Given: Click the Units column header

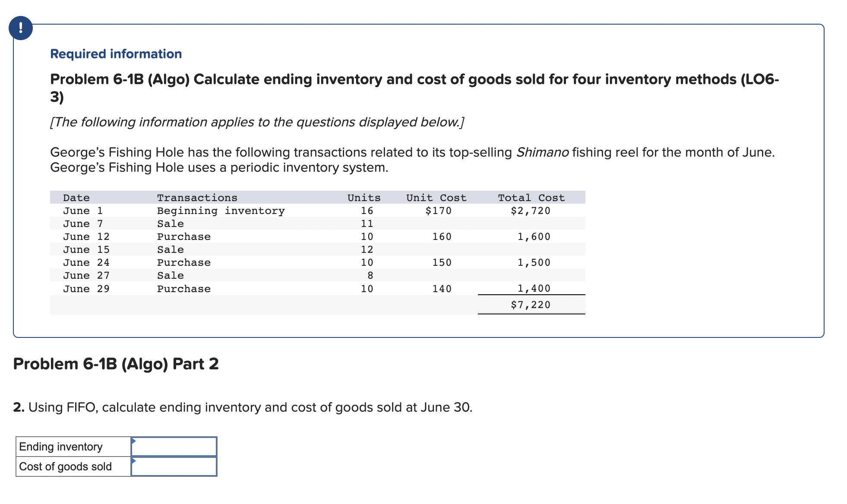Looking at the screenshot, I should coord(364,197).
